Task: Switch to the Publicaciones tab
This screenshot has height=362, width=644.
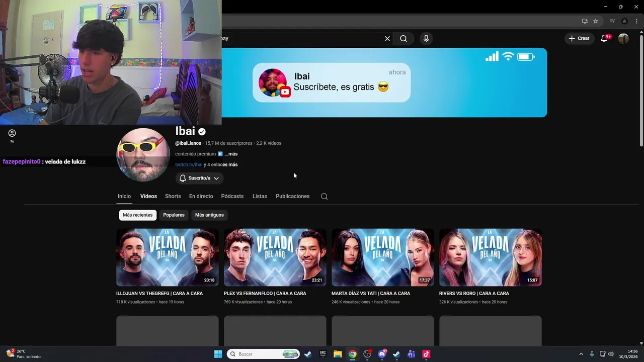Action: click(292, 196)
